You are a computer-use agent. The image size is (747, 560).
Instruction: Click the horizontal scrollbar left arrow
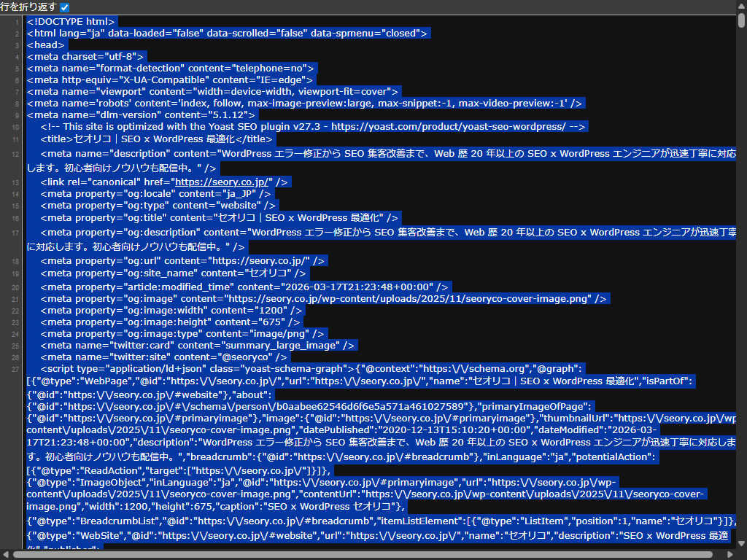point(6,555)
